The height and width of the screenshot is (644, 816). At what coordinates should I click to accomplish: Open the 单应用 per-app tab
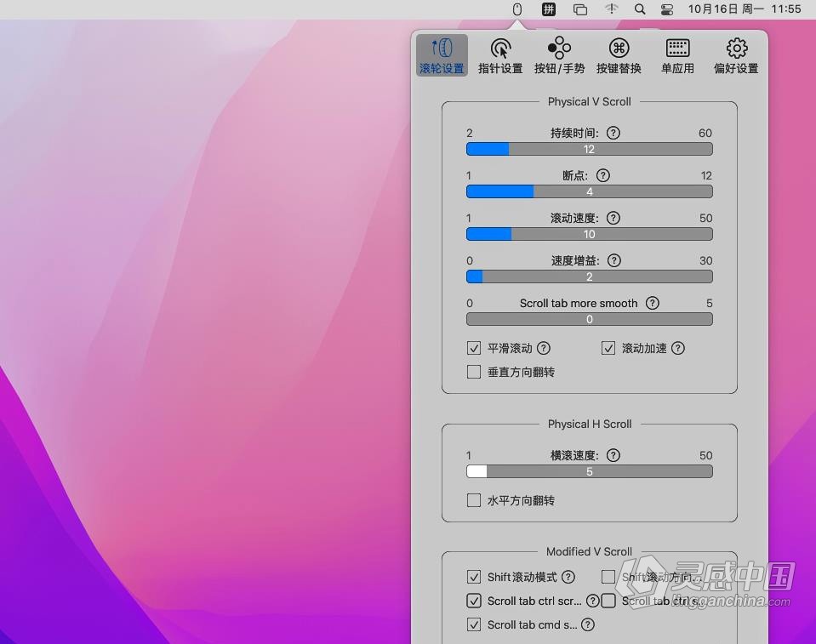677,55
